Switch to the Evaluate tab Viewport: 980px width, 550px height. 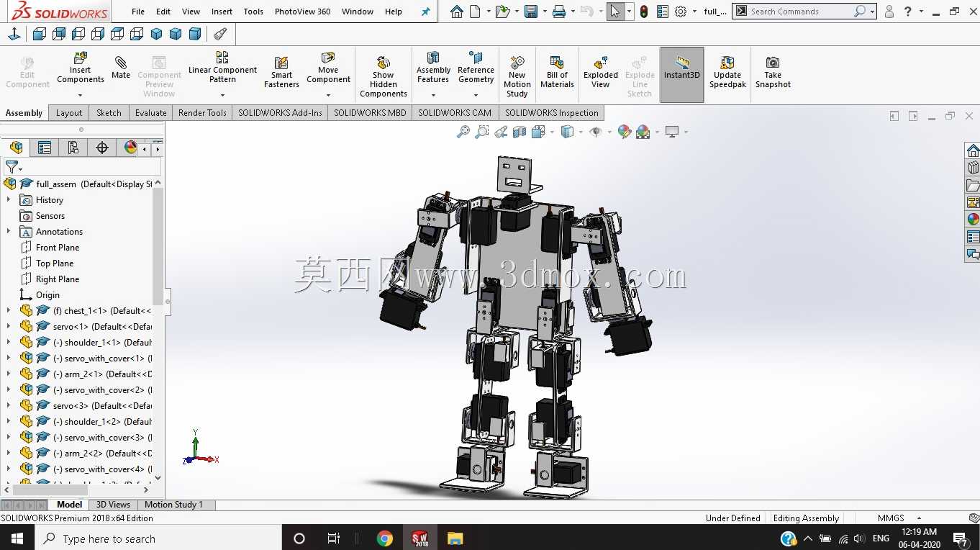151,113
